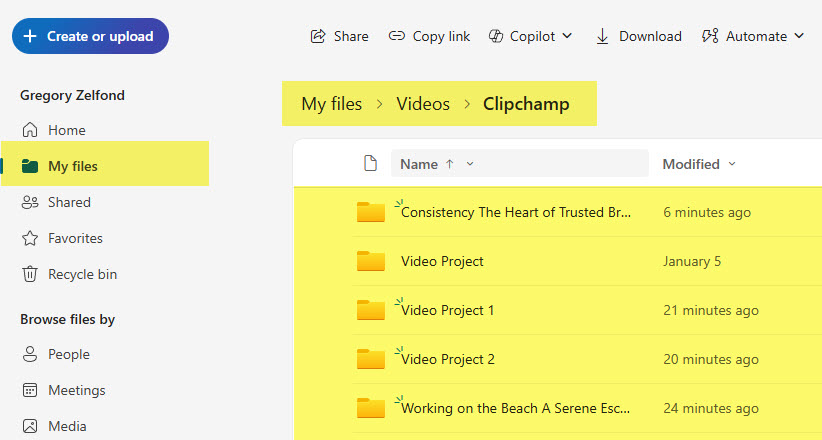Select the Share toolbar label
Viewport: 822px width, 440px height.
click(x=351, y=36)
